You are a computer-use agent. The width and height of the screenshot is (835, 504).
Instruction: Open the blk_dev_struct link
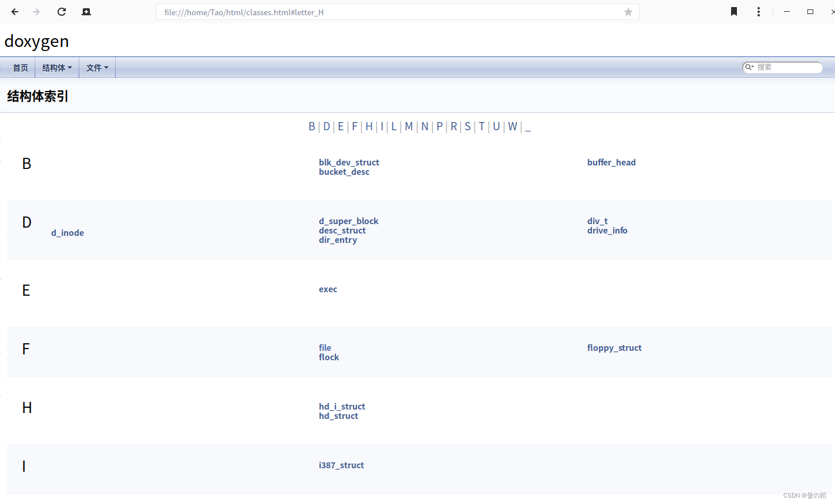349,163
